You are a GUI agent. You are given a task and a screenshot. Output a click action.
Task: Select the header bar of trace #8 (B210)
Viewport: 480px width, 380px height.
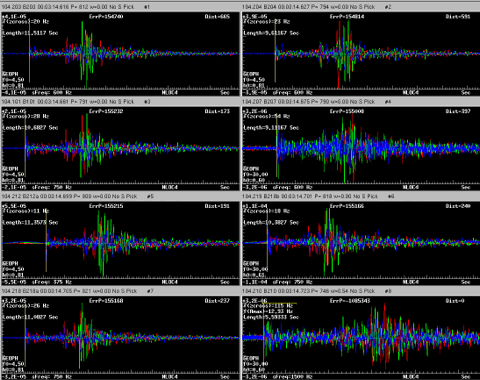click(x=361, y=291)
